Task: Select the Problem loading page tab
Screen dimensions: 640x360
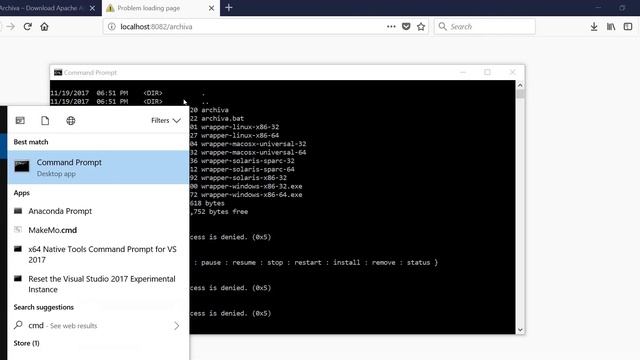Action: point(160,8)
